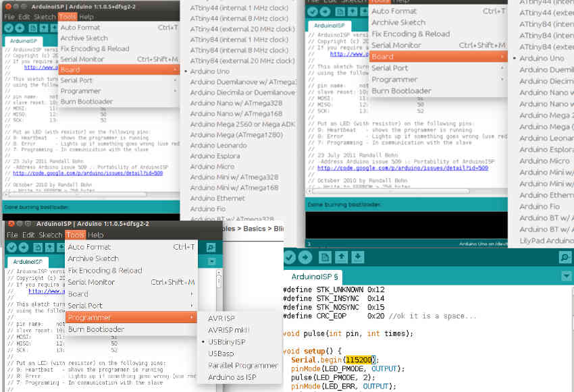Choose Fix Encoding & Reload in bottom-left menu

[x=131, y=271]
